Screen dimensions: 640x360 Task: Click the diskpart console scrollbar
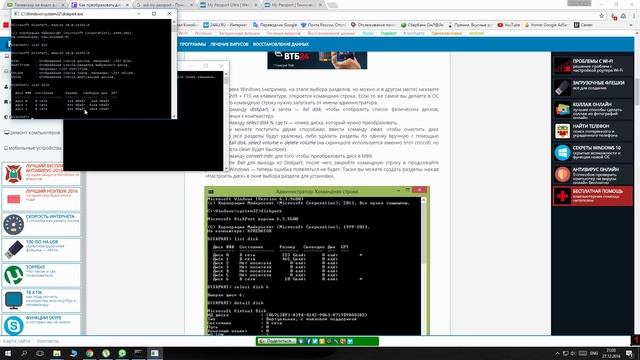[x=174, y=69]
